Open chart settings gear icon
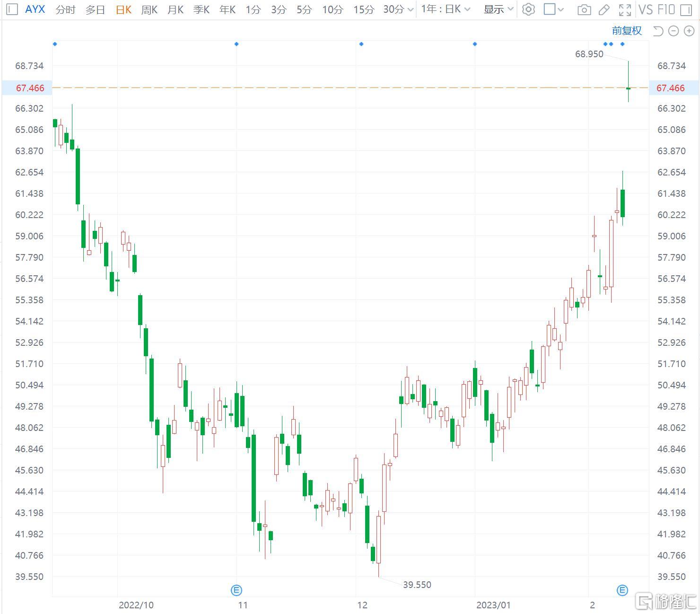700x614 pixels. point(528,9)
